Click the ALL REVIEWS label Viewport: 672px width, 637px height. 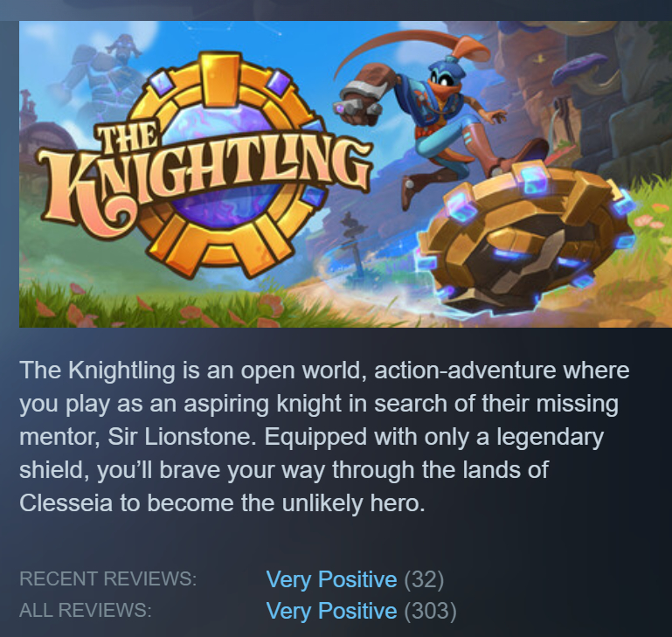click(86, 610)
